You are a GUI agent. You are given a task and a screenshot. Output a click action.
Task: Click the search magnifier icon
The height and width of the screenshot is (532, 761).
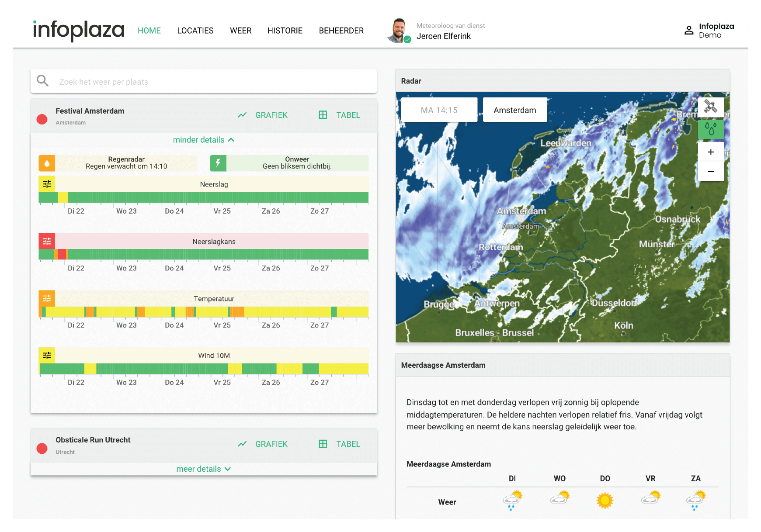point(42,80)
